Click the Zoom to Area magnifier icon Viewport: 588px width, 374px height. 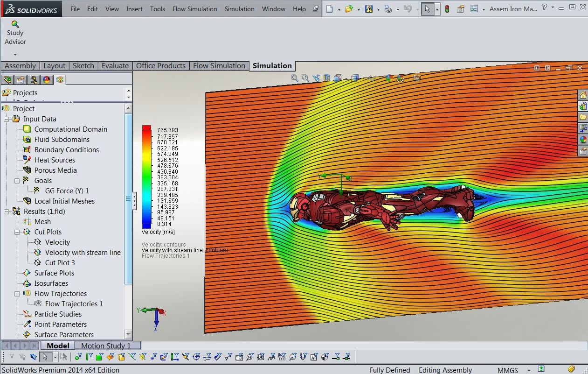click(305, 78)
